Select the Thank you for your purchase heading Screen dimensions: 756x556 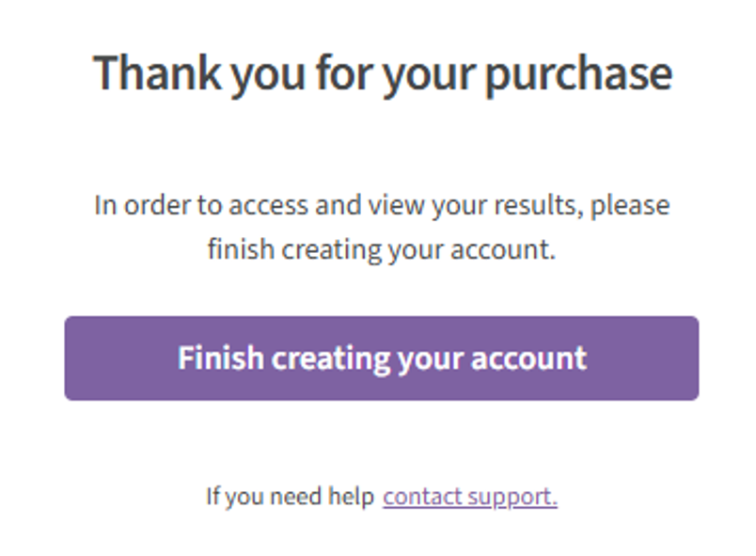[x=383, y=73]
